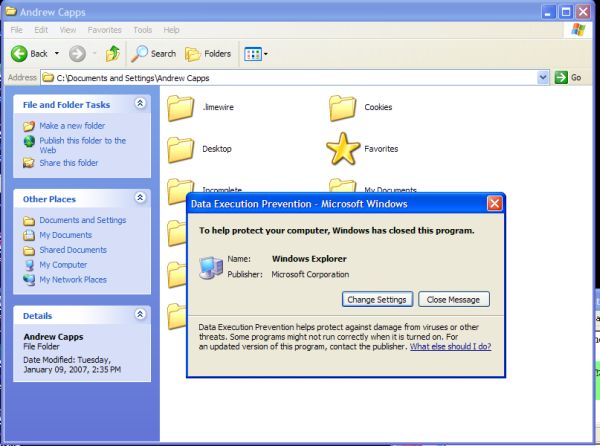Open Documents and Settings in Other Places
This screenshot has width=600, height=446.
click(x=83, y=220)
